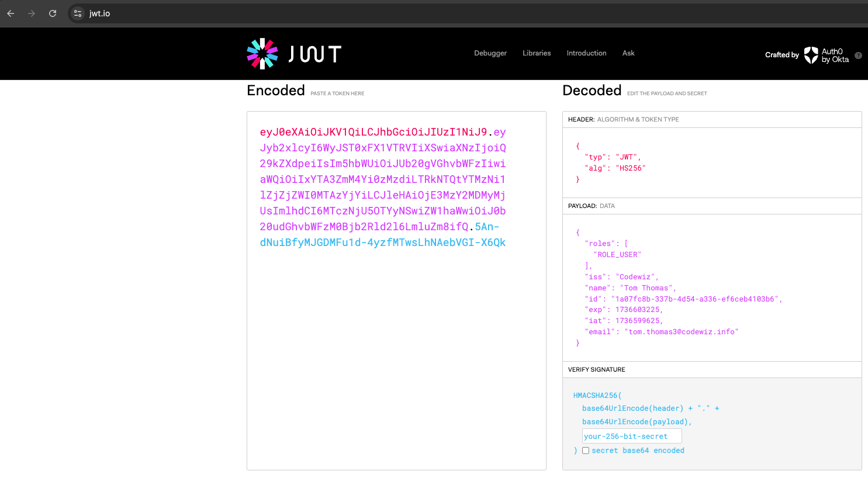
Task: Open the Debugger nav item
Action: tap(490, 53)
